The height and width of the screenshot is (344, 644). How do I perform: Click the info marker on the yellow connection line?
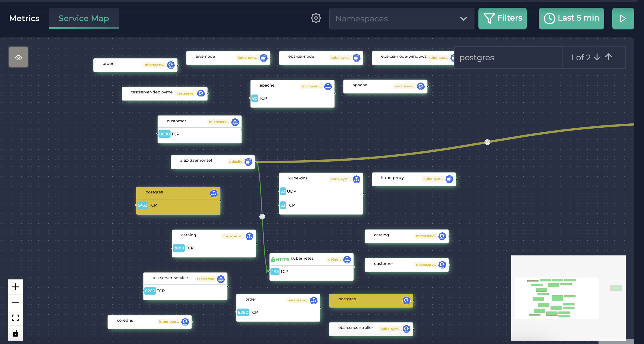487,142
